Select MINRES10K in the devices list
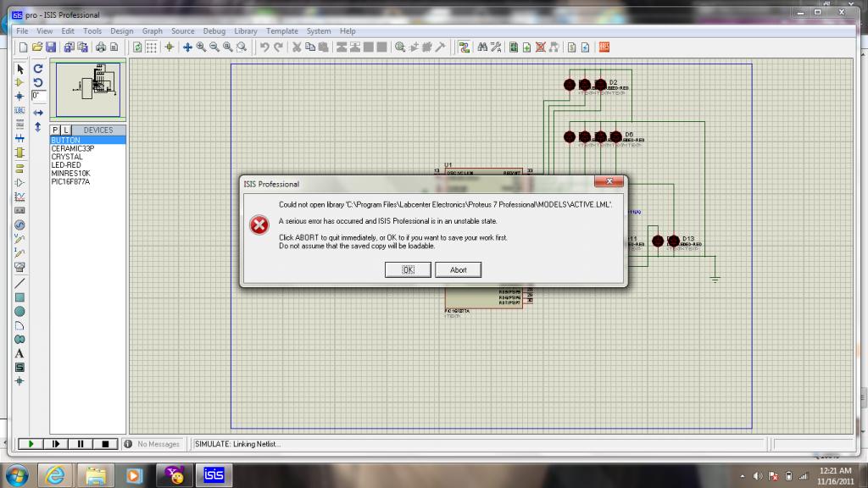 71,174
